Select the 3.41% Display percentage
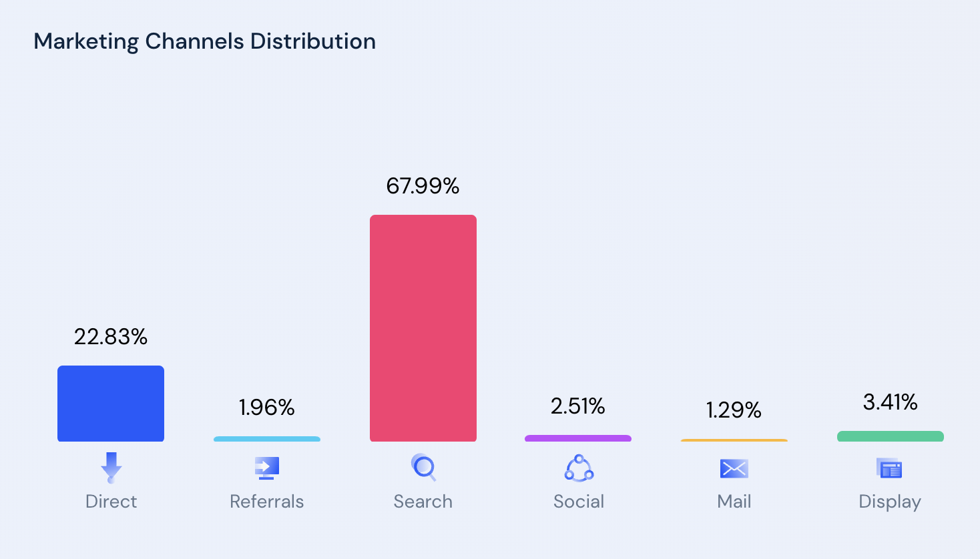The image size is (980, 559). 890,402
